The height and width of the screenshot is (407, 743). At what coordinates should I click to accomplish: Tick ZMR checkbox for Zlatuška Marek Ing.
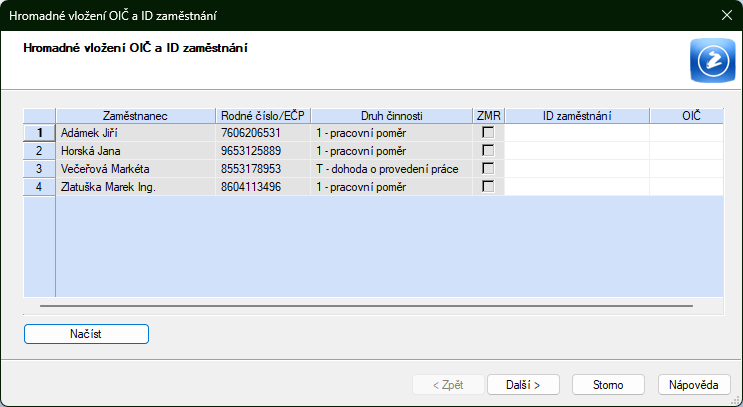pos(489,186)
